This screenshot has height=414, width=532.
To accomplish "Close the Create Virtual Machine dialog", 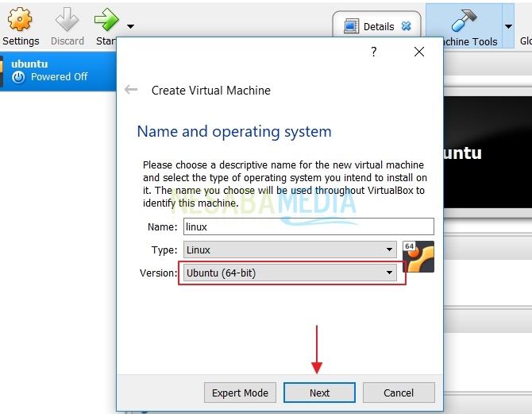I will point(419,52).
